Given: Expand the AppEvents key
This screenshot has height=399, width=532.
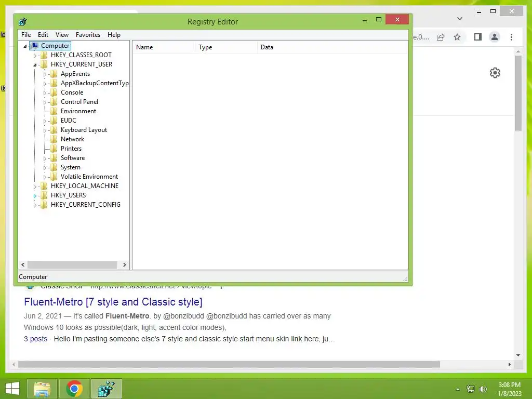Looking at the screenshot, I should click(x=45, y=74).
